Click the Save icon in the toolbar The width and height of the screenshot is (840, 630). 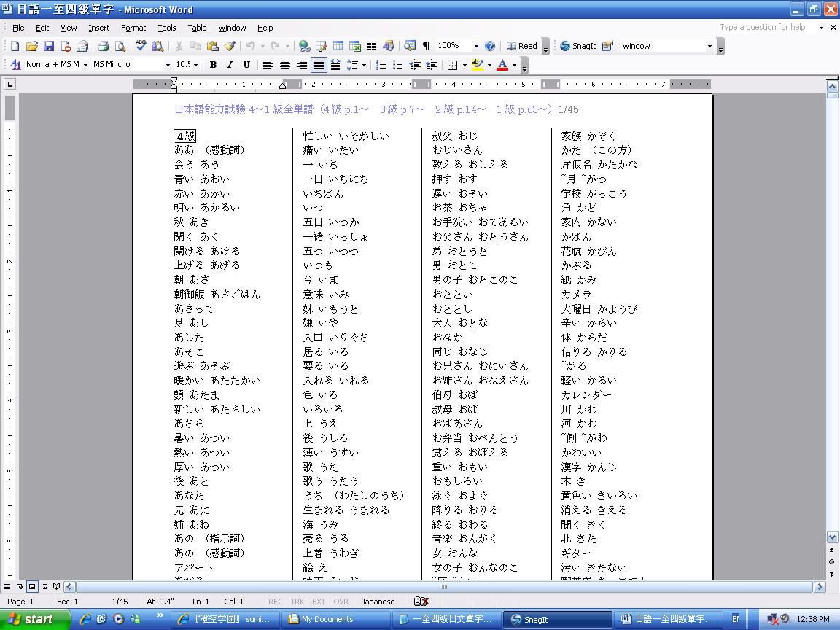click(48, 46)
